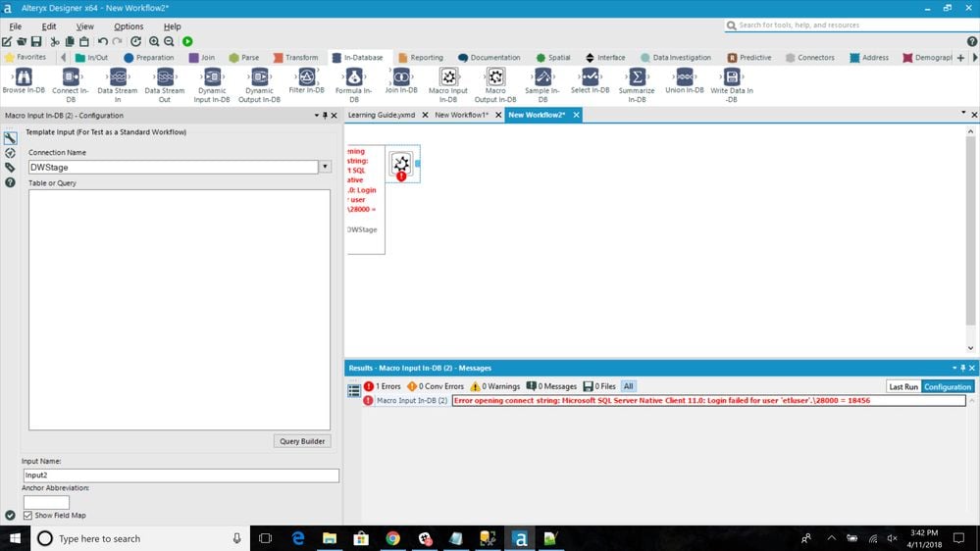Screen dimensions: 980x551
Task: Select the Formula In-DB tool
Action: pos(354,85)
